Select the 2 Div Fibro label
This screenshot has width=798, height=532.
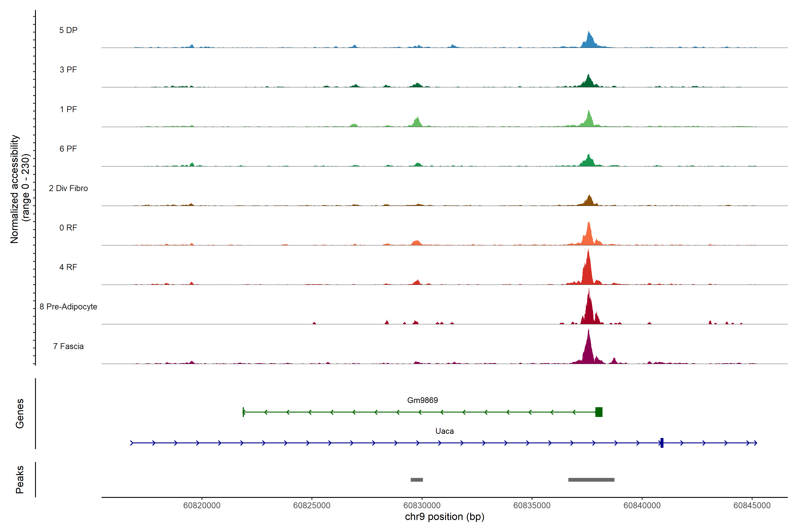click(x=68, y=188)
